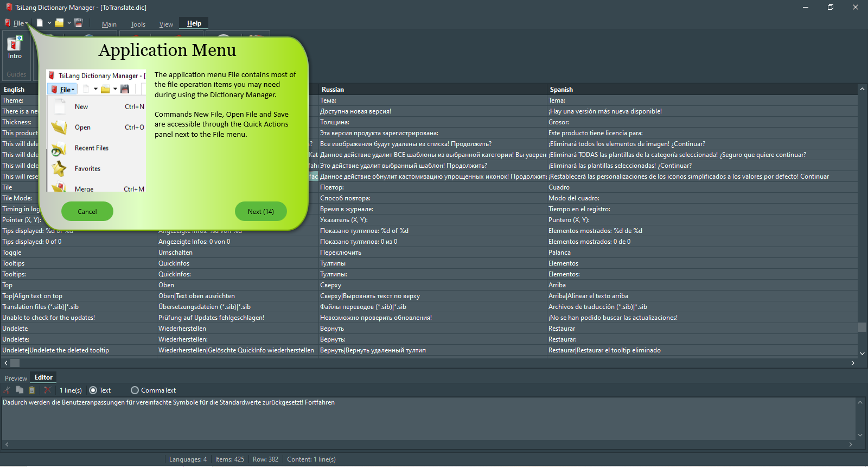The height and width of the screenshot is (467, 868).
Task: Switch to the Main ribbon tab
Action: (109, 24)
